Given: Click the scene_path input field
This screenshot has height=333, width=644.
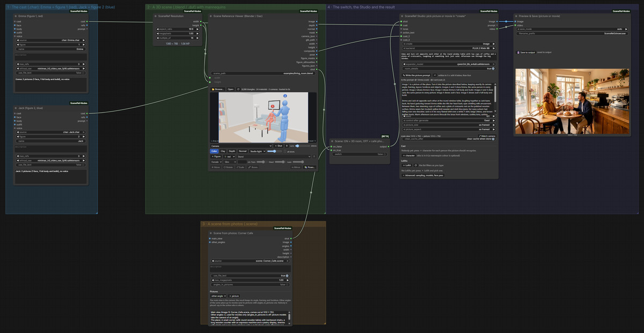Looking at the screenshot, I should (x=263, y=73).
